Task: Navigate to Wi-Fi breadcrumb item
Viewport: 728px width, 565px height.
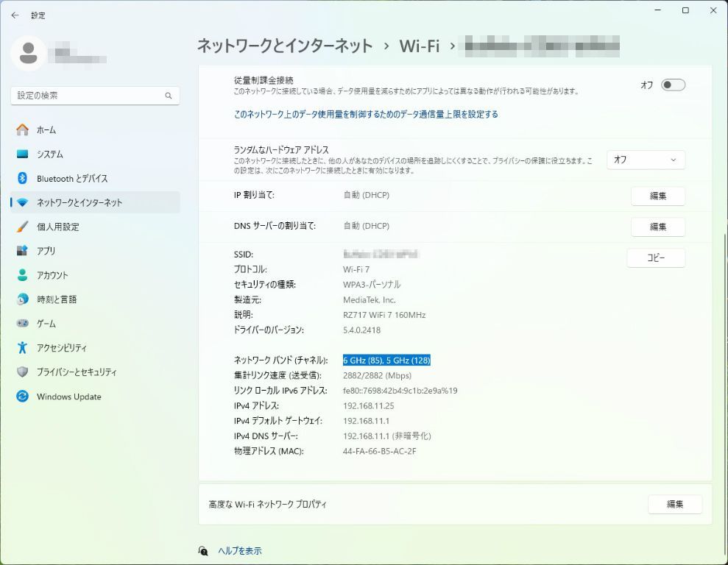Action: pyautogui.click(x=419, y=46)
